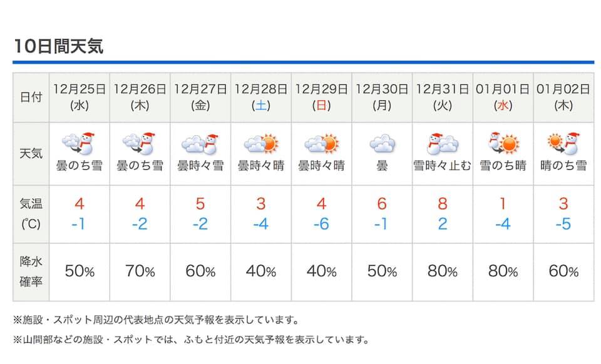
Task: Click the December 30 cloudy icon
Action: pos(382,143)
